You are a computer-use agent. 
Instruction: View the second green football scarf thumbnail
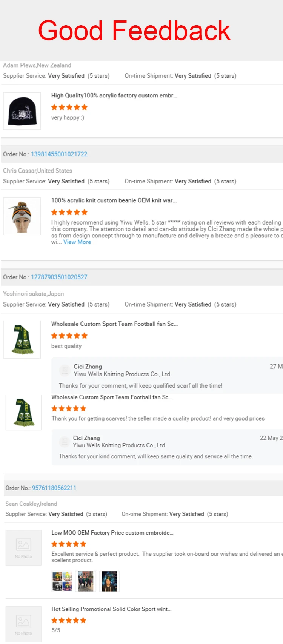pyautogui.click(x=23, y=412)
